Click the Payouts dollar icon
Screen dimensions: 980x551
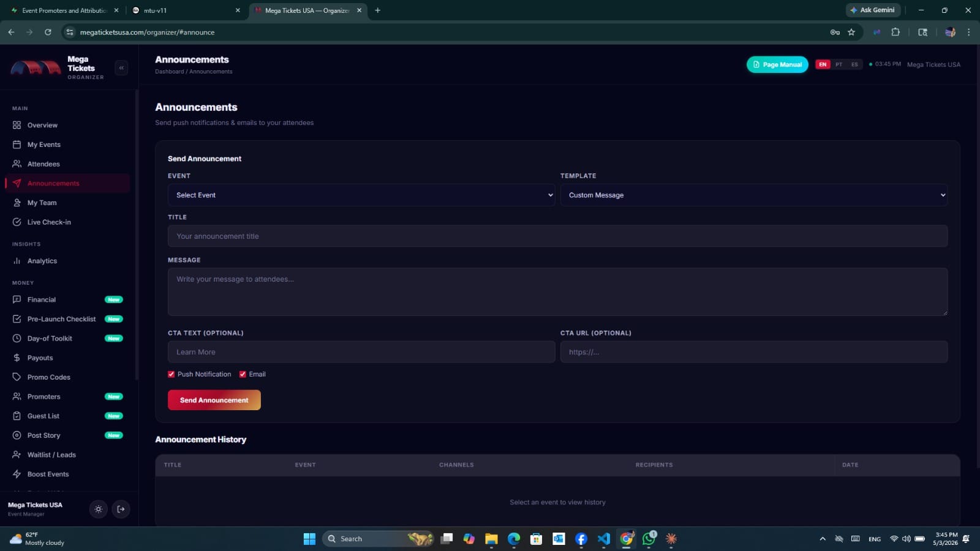pyautogui.click(x=17, y=358)
